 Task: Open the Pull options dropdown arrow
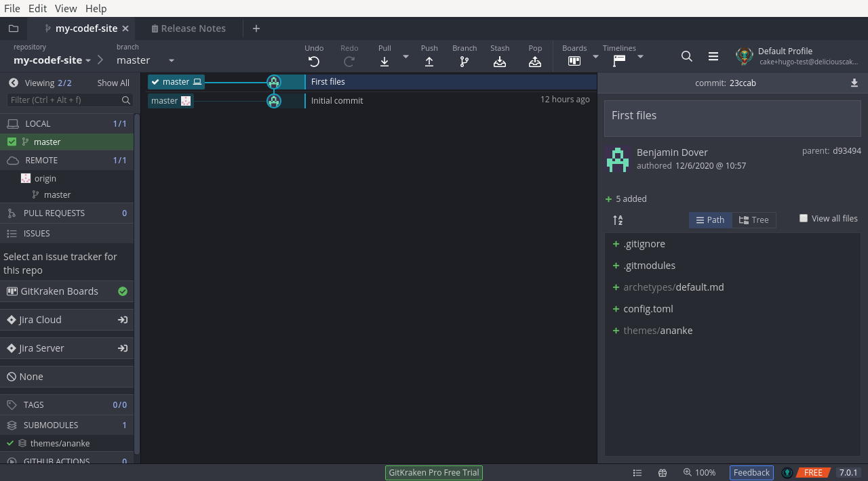point(406,56)
